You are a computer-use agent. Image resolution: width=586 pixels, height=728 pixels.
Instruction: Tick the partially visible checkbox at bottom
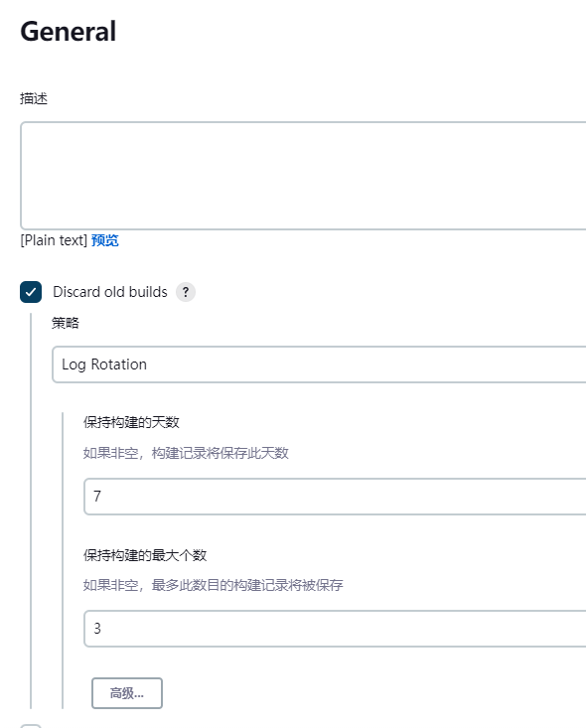click(31, 726)
